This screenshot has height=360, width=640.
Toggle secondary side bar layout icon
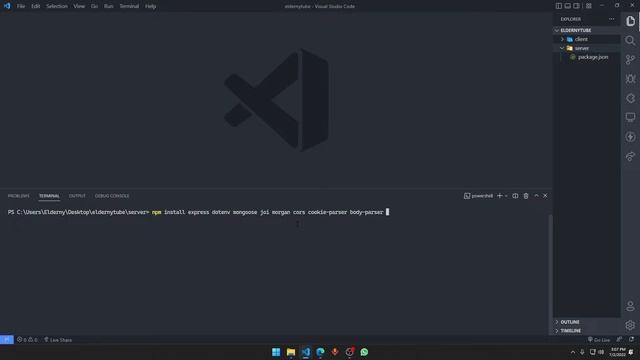point(577,6)
